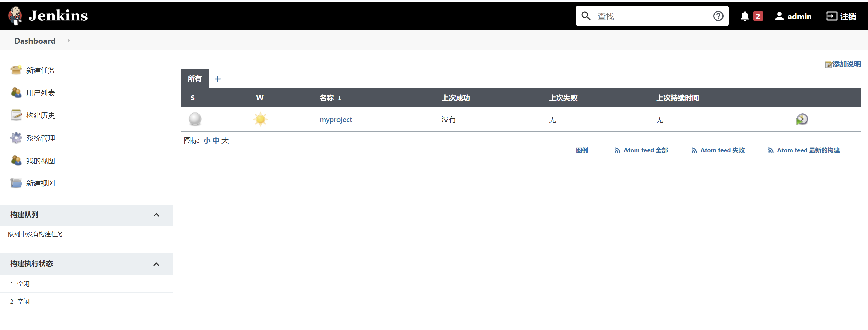Open 新建视图 sidebar link
The height and width of the screenshot is (330, 868).
[x=41, y=183]
